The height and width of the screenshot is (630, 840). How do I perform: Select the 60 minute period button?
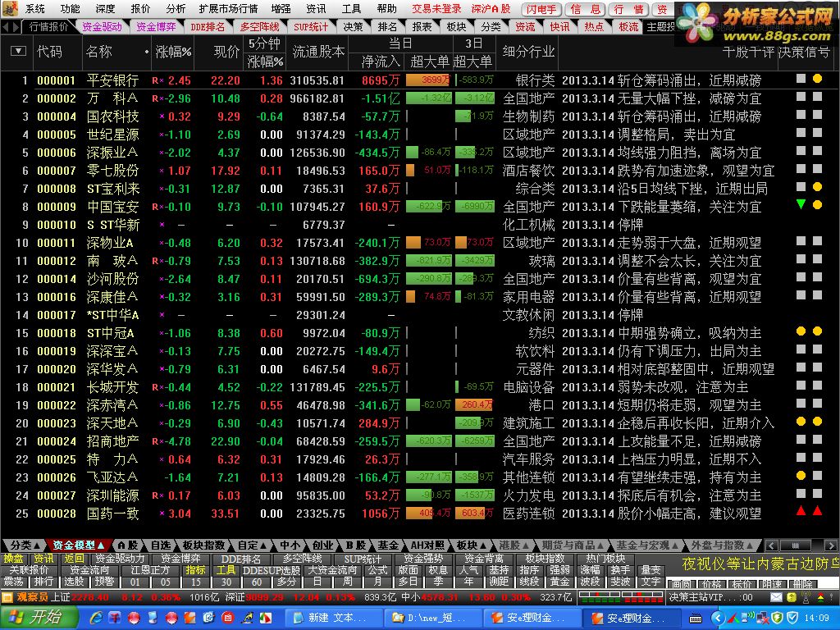tap(257, 582)
